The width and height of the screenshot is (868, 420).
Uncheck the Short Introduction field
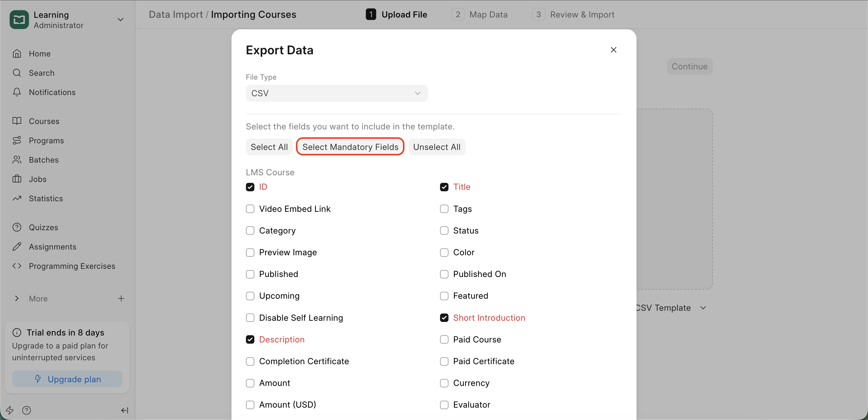pyautogui.click(x=444, y=318)
